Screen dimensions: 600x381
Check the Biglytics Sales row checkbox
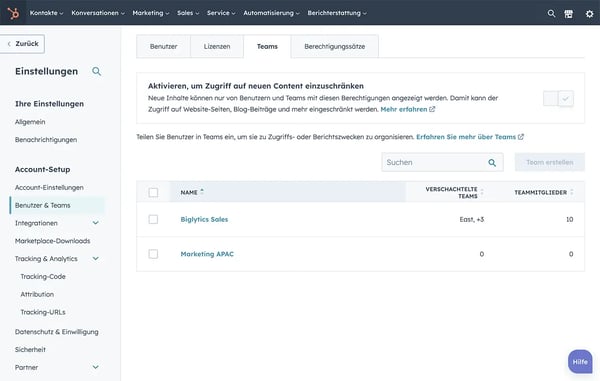click(x=153, y=219)
